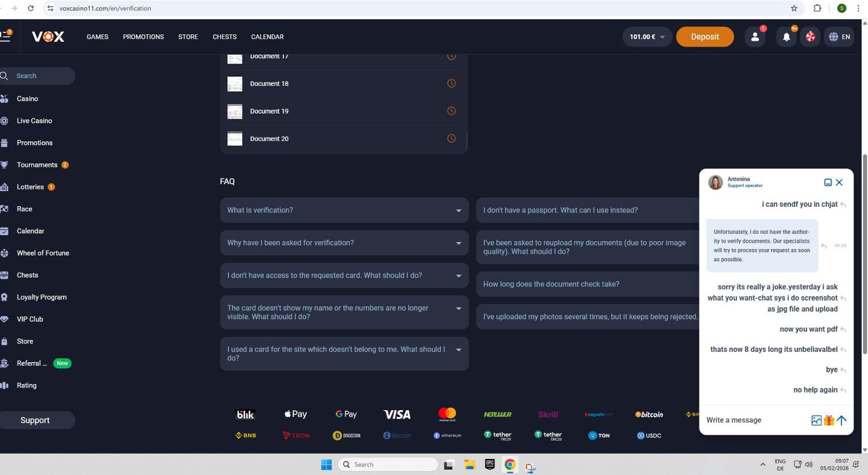
Task: Click the wheel of fortune header icon
Action: tap(810, 37)
